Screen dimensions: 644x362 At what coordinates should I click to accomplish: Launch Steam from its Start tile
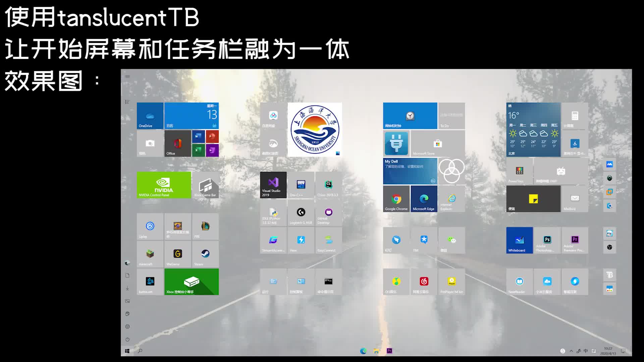coord(205,254)
